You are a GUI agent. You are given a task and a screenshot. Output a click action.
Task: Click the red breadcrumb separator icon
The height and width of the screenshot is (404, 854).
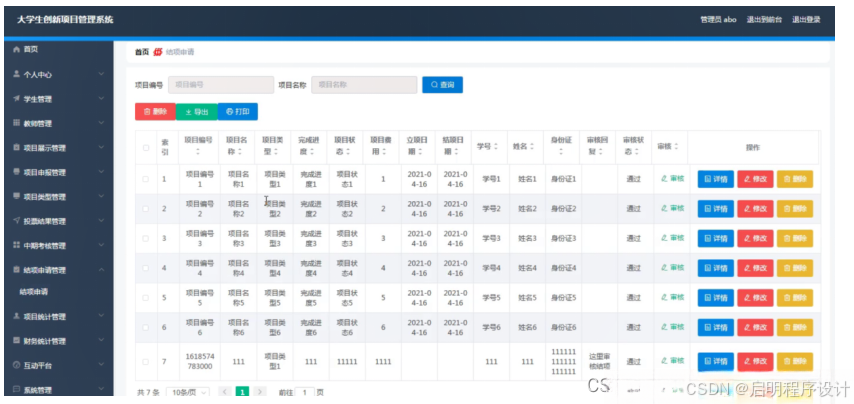coord(158,52)
